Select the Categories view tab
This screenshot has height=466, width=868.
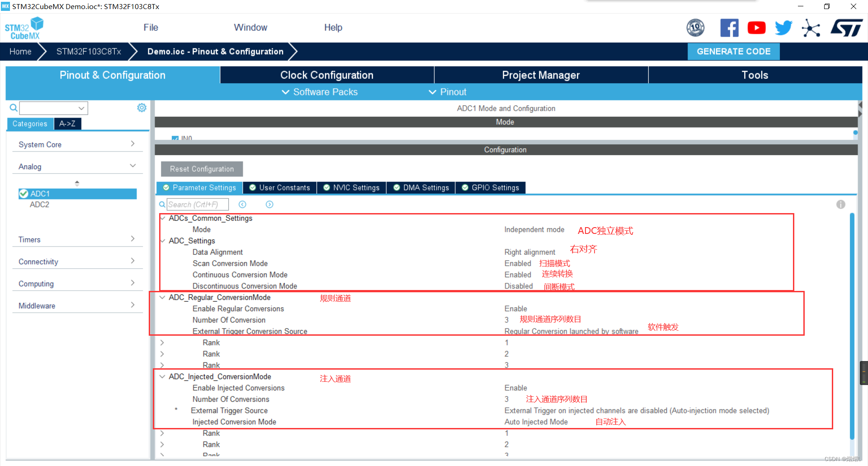tap(30, 124)
